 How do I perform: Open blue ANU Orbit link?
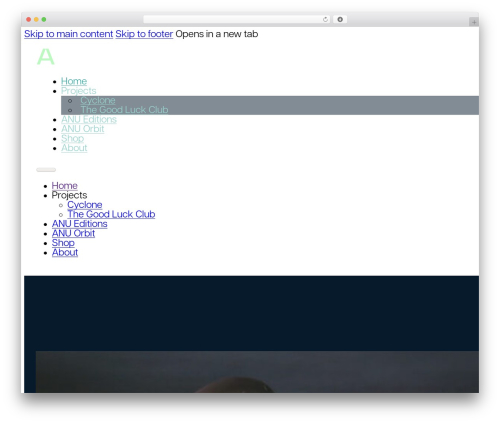(x=73, y=233)
